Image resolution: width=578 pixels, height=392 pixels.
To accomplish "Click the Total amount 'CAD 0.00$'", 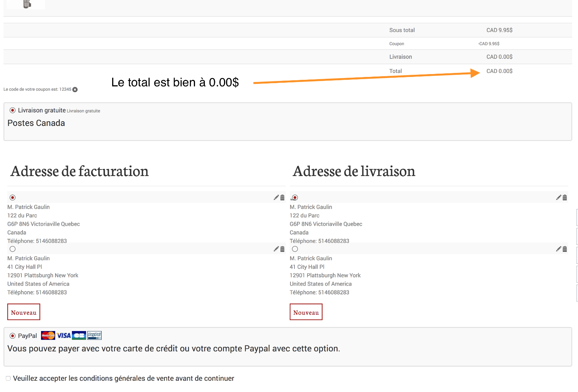I will (500, 71).
